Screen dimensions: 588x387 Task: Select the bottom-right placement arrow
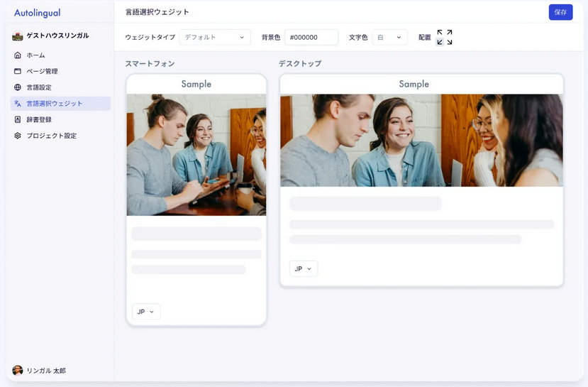coord(449,42)
